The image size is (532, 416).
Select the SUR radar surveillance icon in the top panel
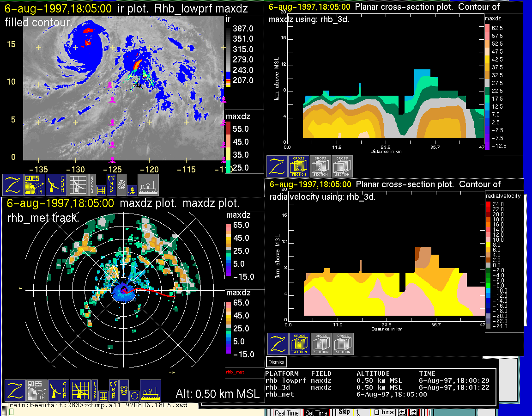click(x=57, y=184)
